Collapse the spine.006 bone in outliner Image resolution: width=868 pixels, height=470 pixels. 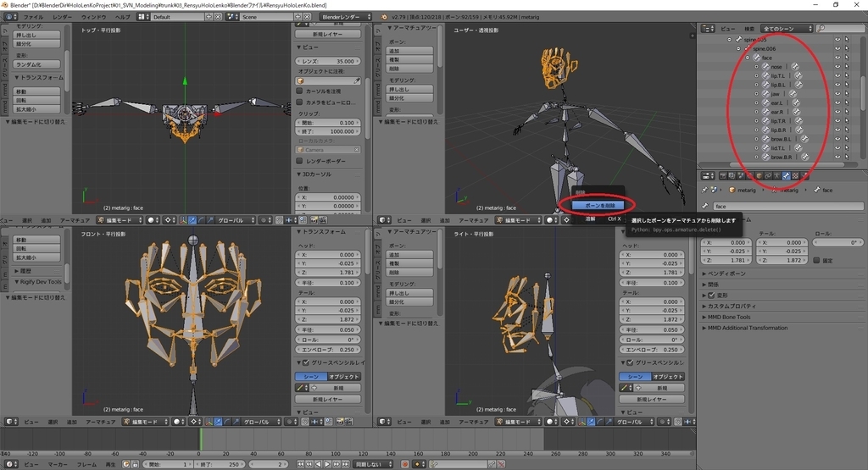pos(738,48)
